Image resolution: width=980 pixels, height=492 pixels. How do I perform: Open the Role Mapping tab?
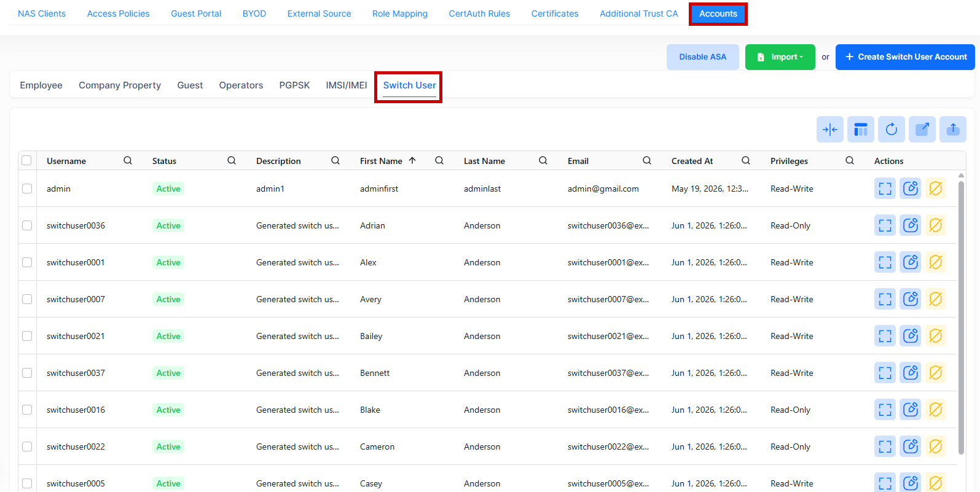[x=400, y=14]
